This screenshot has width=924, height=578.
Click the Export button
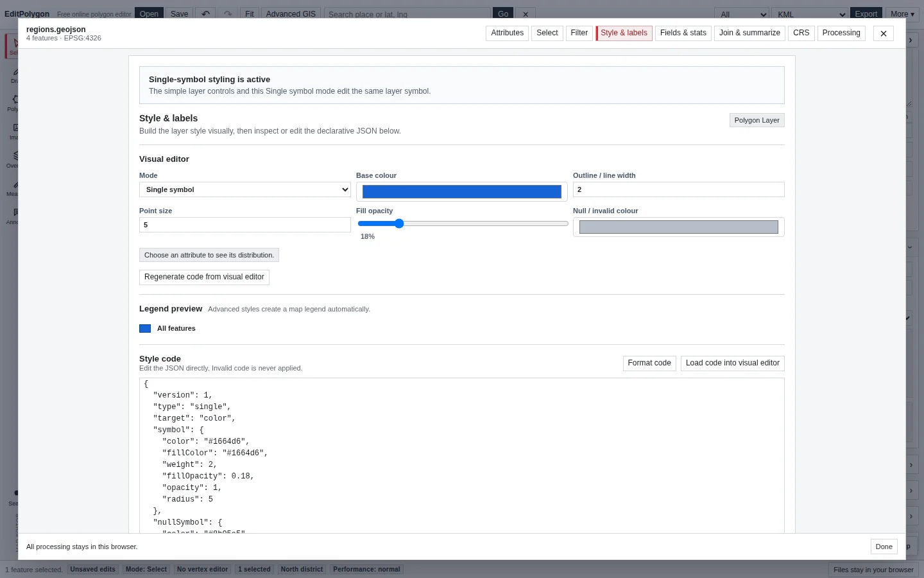point(866,13)
